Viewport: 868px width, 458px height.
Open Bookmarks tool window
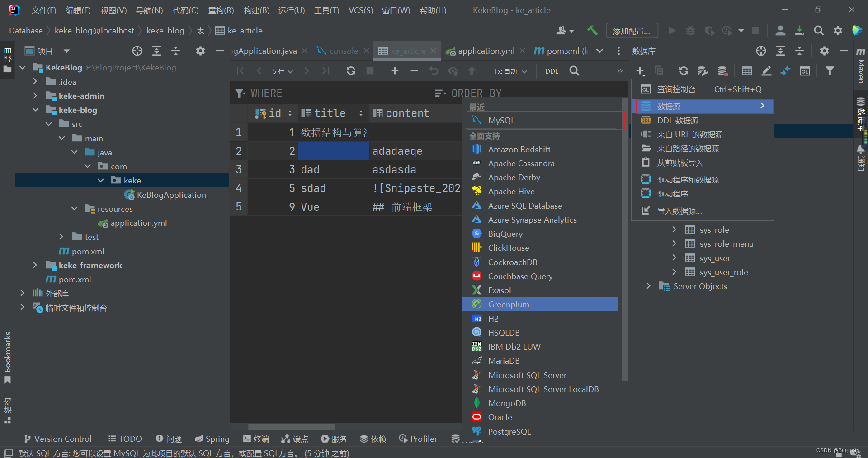tap(7, 357)
